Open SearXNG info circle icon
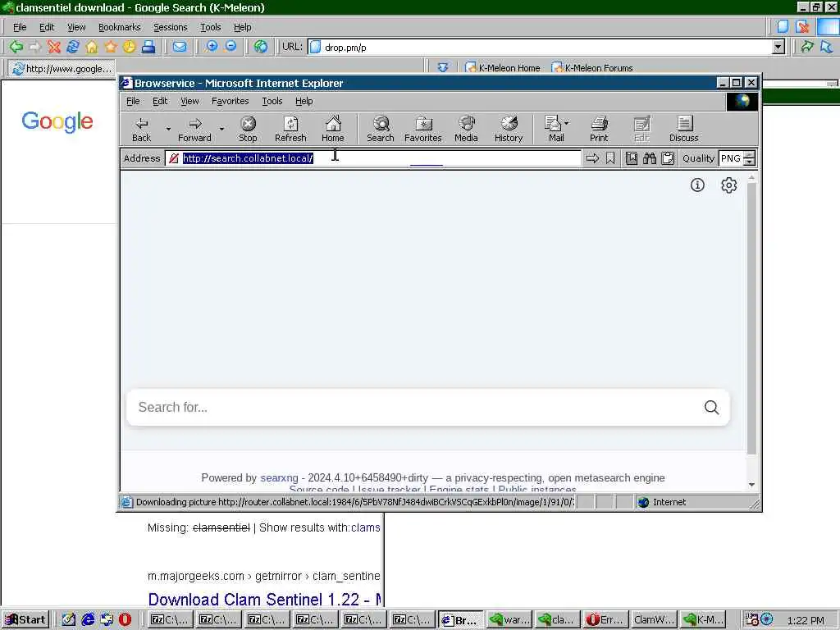Screen dimensions: 840x630 (x=697, y=185)
